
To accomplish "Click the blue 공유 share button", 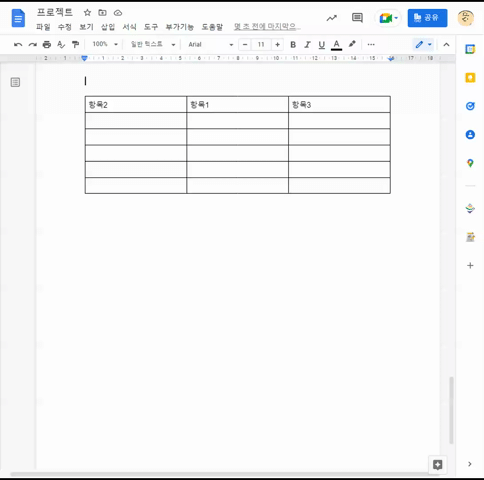I will (427, 18).
